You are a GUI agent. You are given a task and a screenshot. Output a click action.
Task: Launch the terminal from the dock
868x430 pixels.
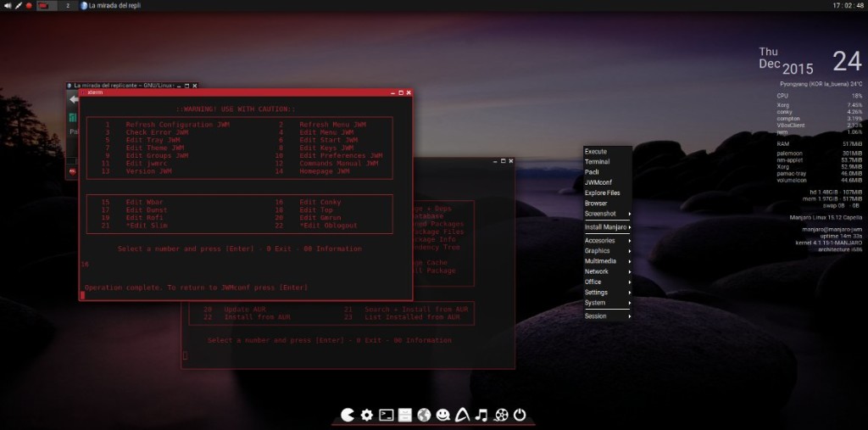click(x=386, y=415)
